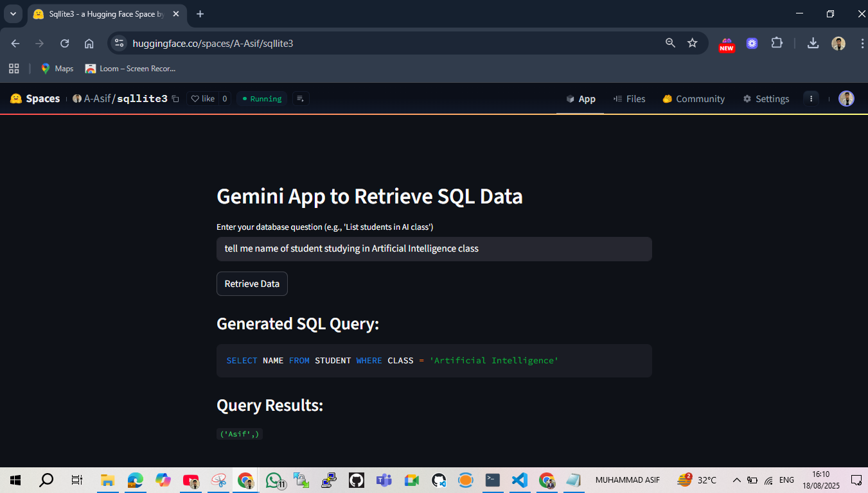Copy the Space name sqllite3 icon
This screenshot has width=868, height=493.
pos(175,99)
